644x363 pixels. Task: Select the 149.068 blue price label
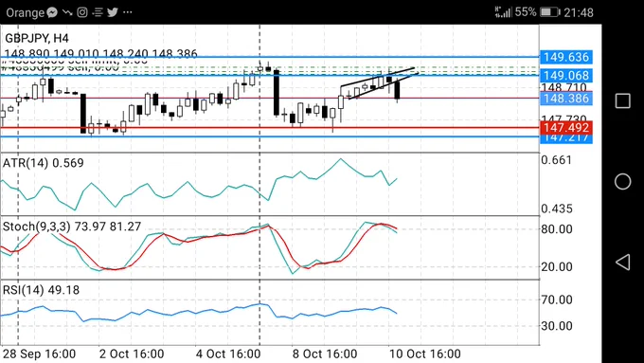(566, 76)
